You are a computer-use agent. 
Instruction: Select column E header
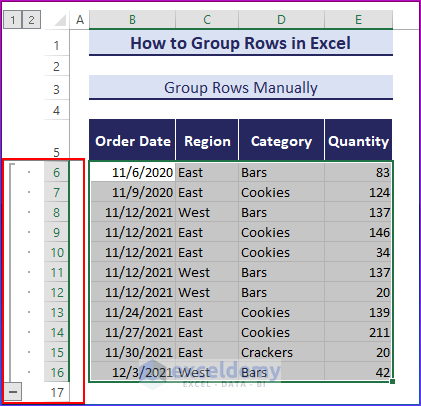pyautogui.click(x=358, y=20)
